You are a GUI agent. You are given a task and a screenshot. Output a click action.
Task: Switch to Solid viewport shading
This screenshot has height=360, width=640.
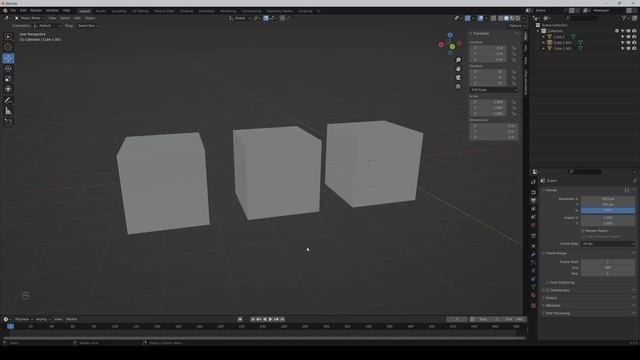pyautogui.click(x=506, y=18)
